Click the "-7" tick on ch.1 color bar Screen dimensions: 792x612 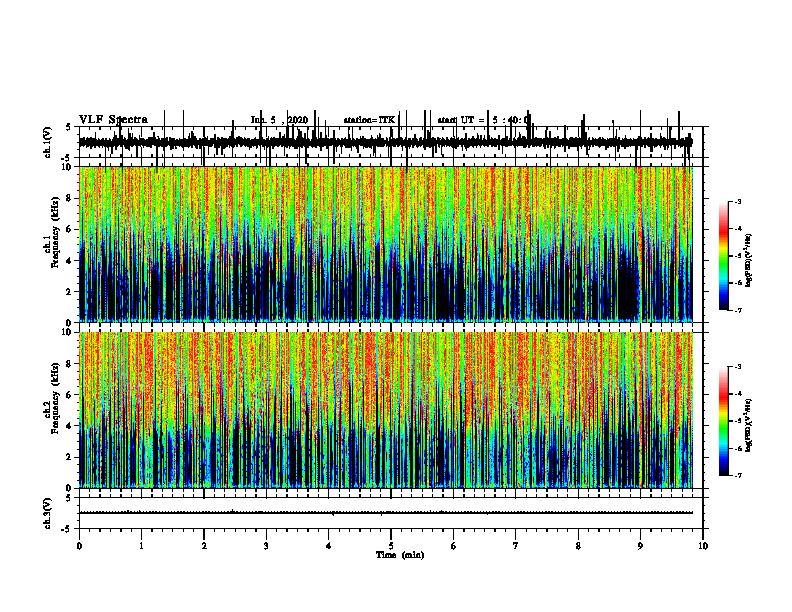pyautogui.click(x=738, y=310)
